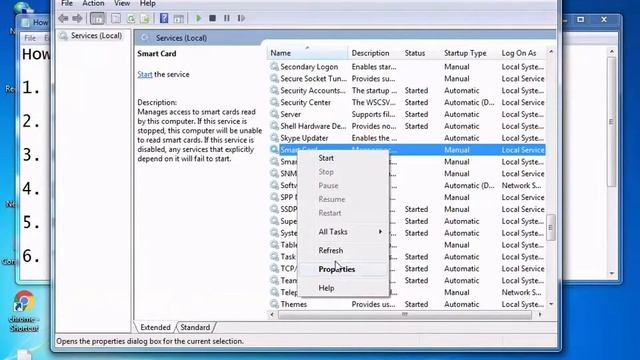Click gear icon of Secure Socket Tunneling service
This screenshot has height=360, width=640.
(274, 78)
